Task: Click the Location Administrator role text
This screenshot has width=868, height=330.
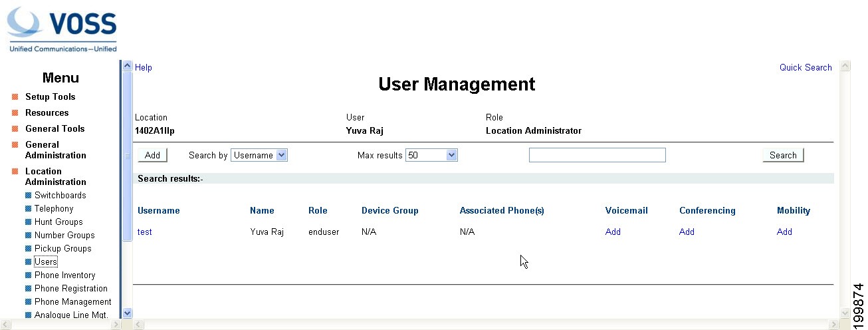Action: [534, 131]
